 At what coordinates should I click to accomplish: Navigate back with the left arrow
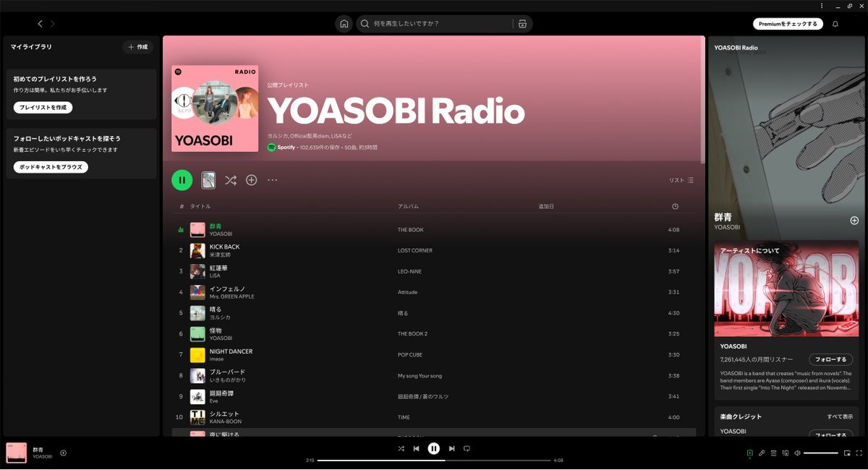pyautogui.click(x=40, y=24)
